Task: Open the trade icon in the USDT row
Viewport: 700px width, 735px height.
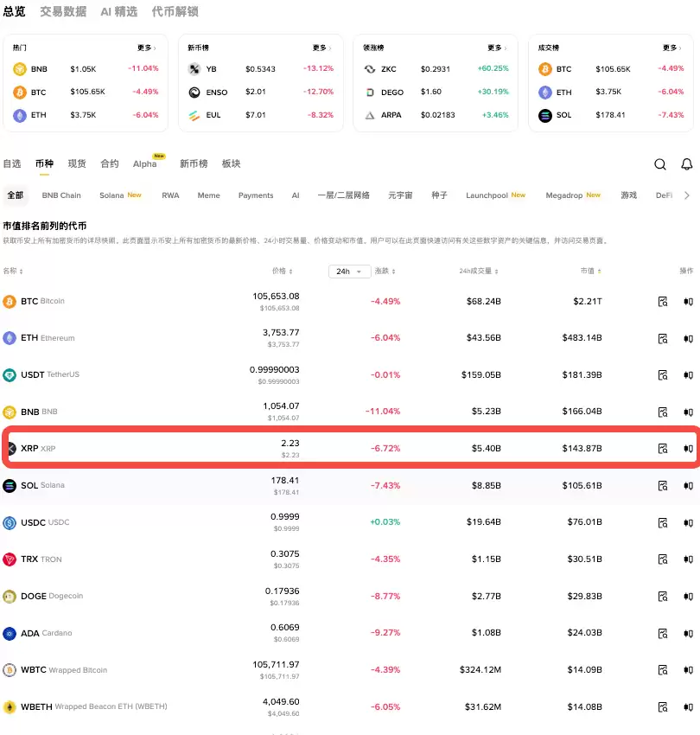Action: (x=688, y=375)
